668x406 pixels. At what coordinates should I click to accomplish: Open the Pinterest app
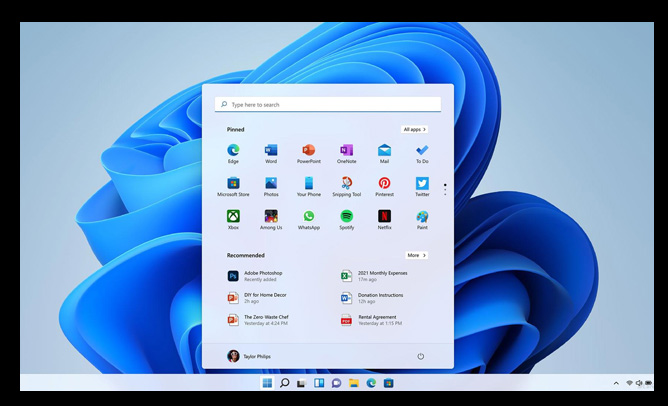(x=384, y=187)
